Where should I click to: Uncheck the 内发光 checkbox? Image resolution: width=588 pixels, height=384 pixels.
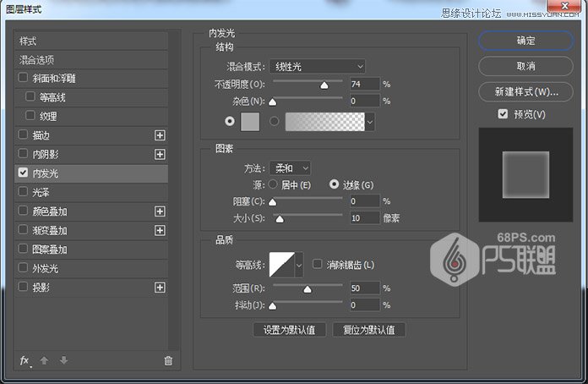[23, 173]
